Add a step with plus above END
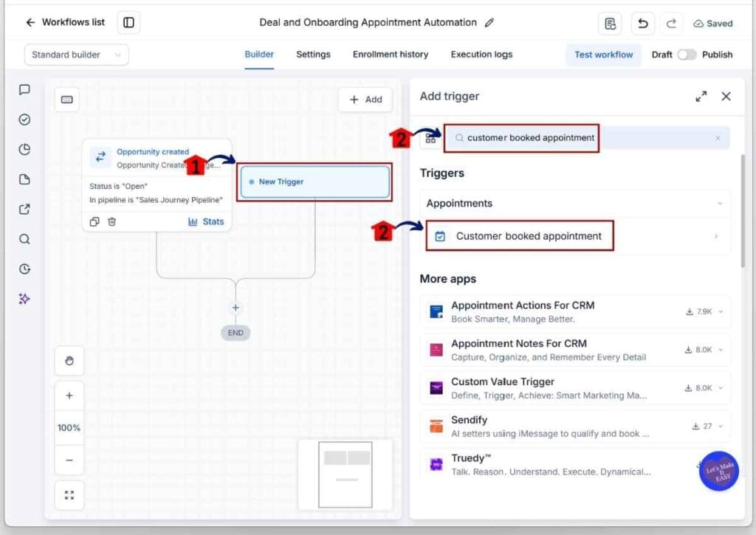 coord(236,308)
